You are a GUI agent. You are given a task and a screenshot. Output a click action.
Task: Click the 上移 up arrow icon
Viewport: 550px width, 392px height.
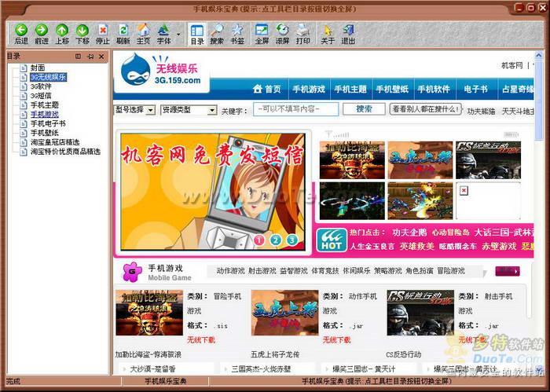pos(62,30)
